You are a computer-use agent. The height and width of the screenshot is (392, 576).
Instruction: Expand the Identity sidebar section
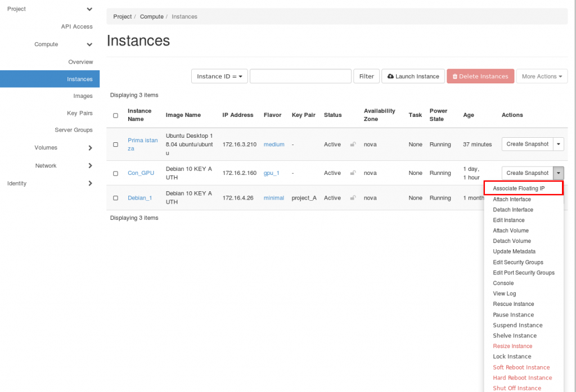pos(90,183)
